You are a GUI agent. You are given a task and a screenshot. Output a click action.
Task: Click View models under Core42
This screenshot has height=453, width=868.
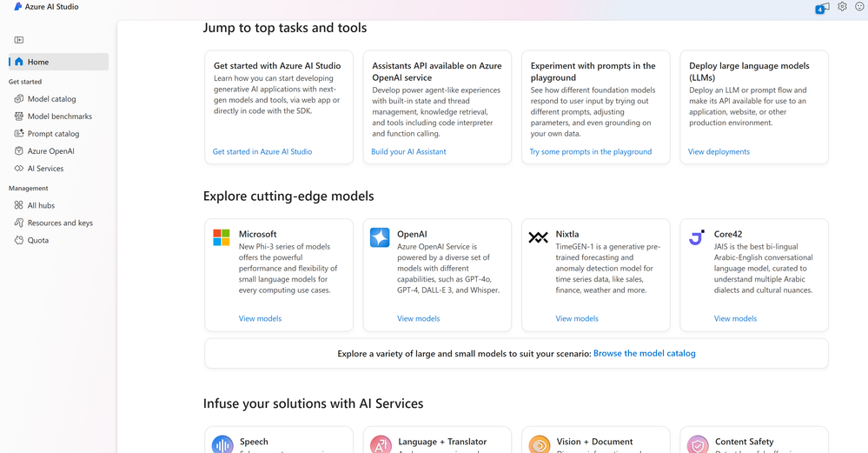(735, 318)
